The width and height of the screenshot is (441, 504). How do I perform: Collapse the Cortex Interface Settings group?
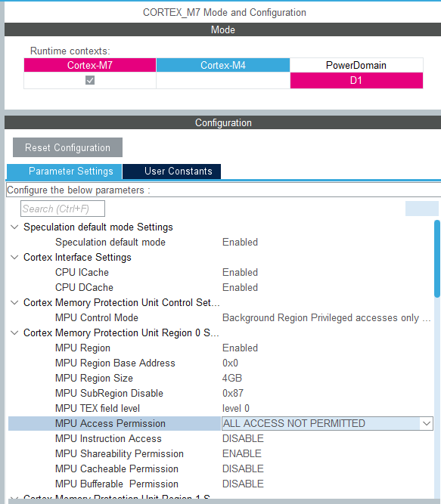point(14,257)
